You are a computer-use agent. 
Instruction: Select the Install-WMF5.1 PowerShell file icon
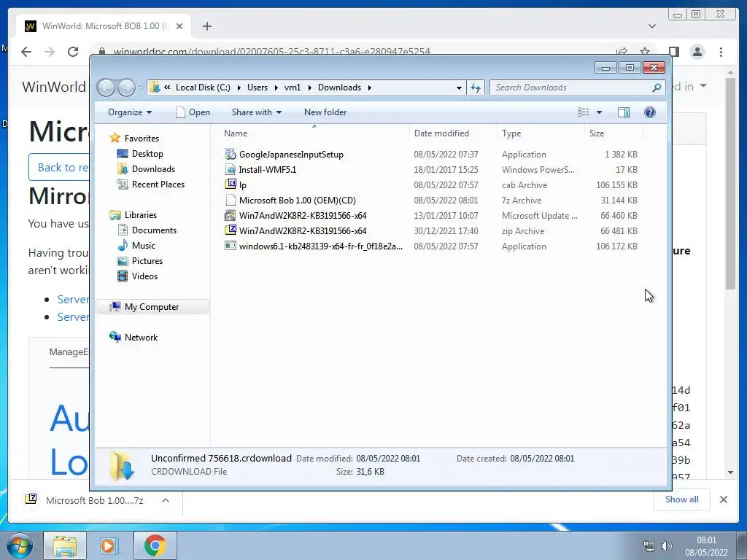coord(231,169)
